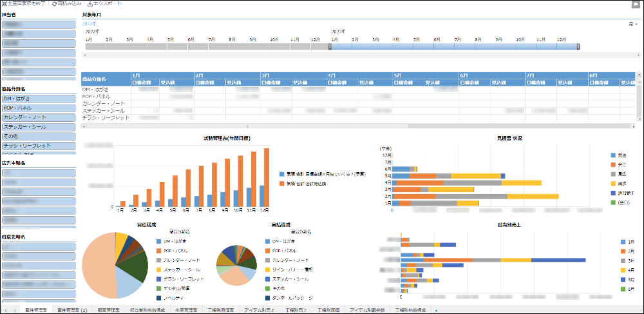This screenshot has width=644, height=314.
Task: Show more sheets with arrow after last tab
Action: [x=436, y=310]
